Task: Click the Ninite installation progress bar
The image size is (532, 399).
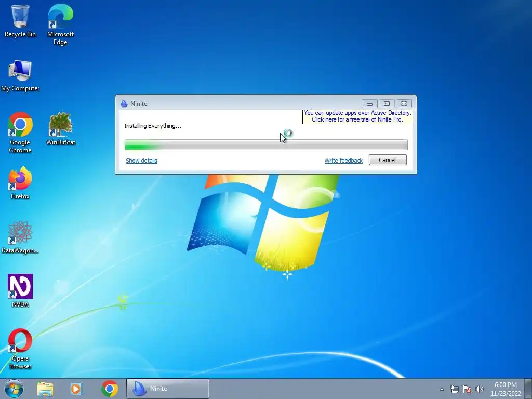Action: [x=266, y=145]
